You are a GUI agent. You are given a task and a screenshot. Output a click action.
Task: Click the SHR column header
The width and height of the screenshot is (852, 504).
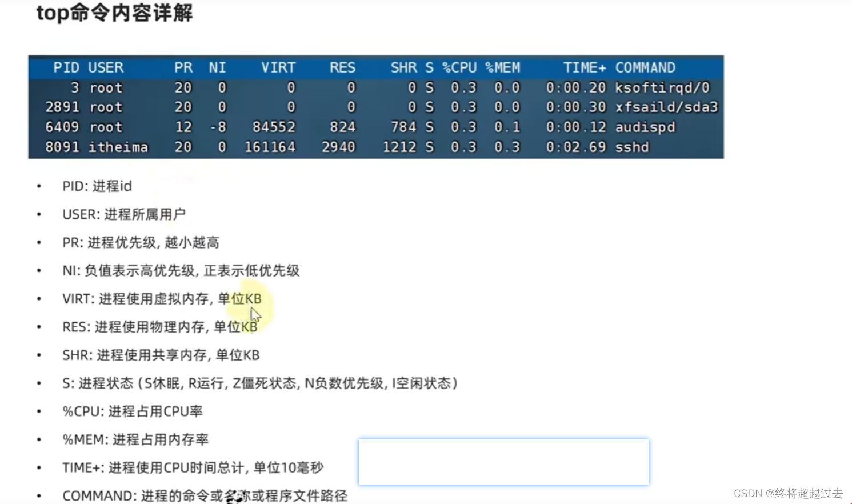tap(404, 67)
